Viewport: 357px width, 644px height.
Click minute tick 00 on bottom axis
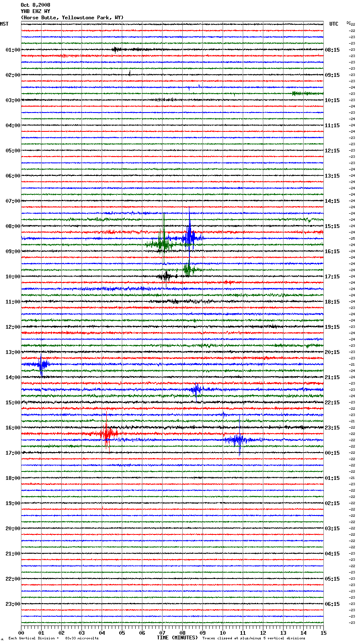21,632
